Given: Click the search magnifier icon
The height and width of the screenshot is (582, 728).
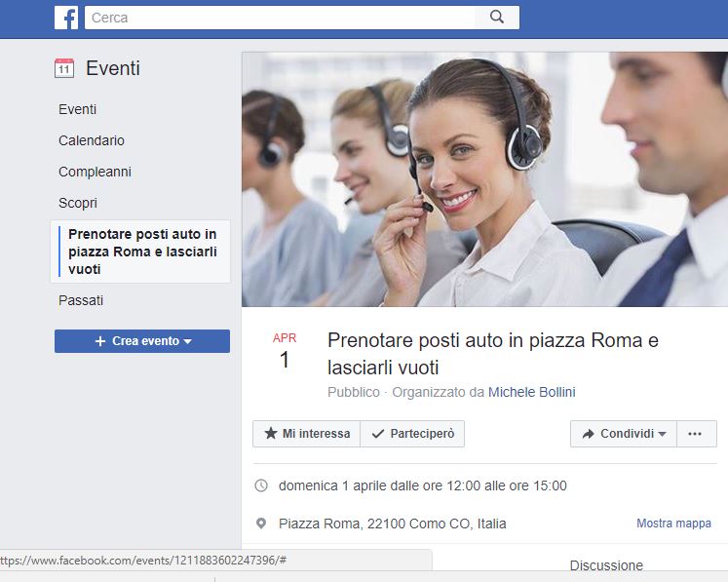Looking at the screenshot, I should 497,18.
